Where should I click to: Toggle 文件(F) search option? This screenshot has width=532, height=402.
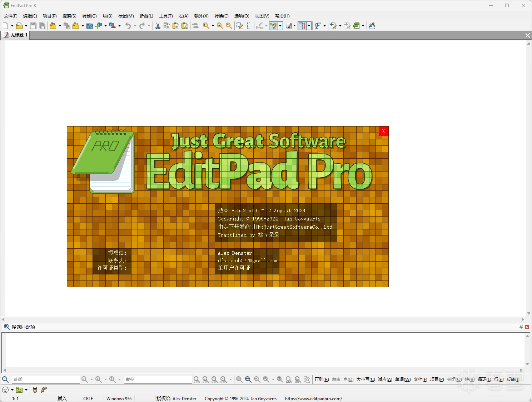pyautogui.click(x=420, y=379)
